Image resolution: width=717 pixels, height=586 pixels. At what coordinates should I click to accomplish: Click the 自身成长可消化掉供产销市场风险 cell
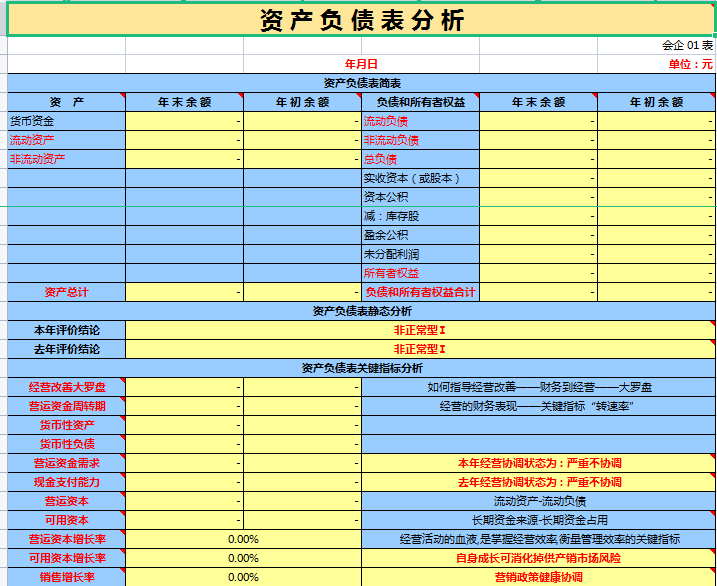pos(539,558)
